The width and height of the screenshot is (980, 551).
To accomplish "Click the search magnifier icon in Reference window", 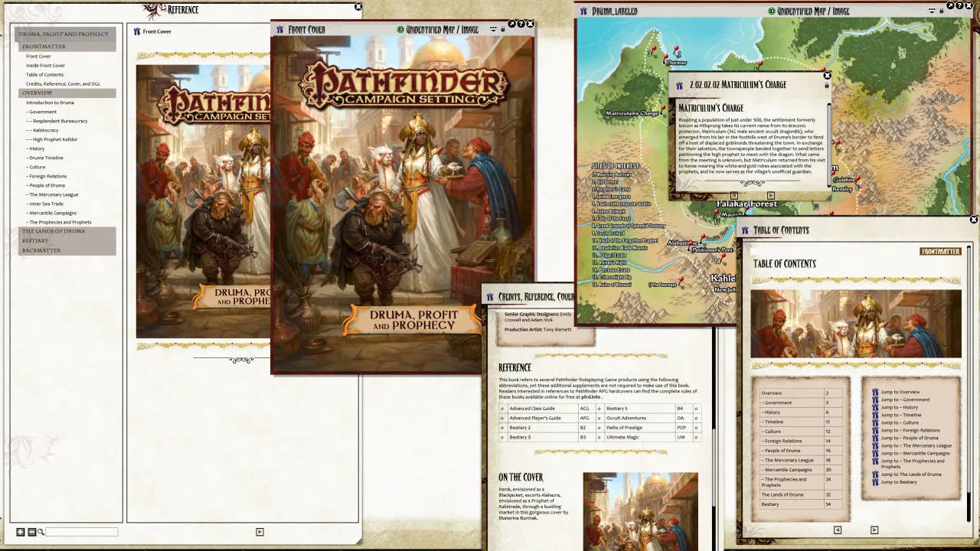I will [x=41, y=532].
